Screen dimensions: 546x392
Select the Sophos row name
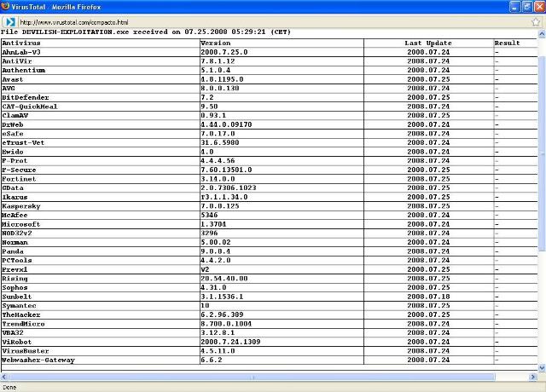coord(15,288)
